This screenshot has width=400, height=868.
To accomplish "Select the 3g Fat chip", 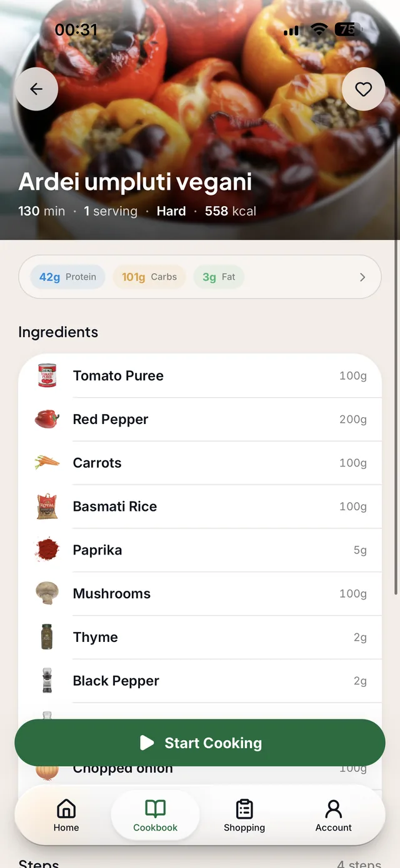I will (219, 277).
